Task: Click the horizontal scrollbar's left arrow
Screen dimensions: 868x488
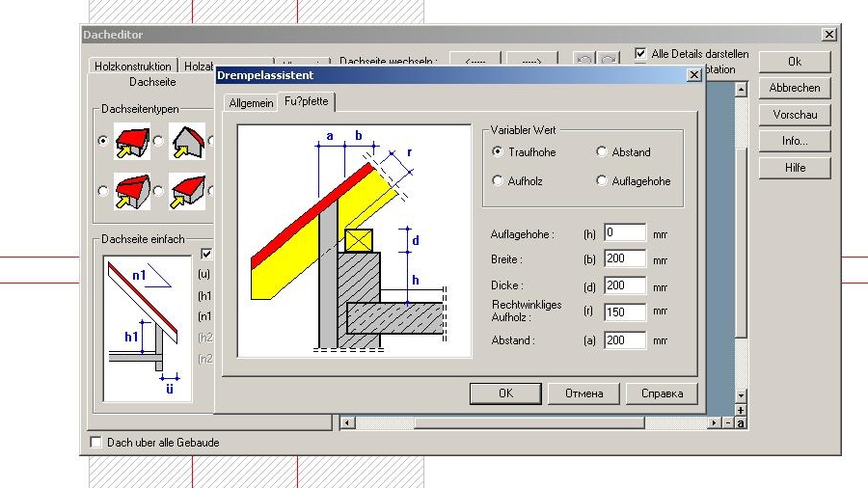Action: tap(347, 422)
